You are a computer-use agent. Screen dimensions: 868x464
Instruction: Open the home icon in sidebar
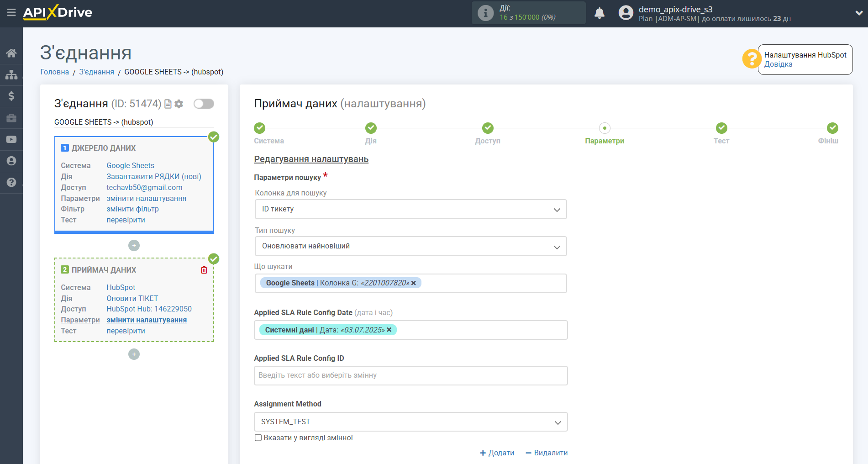coord(11,53)
